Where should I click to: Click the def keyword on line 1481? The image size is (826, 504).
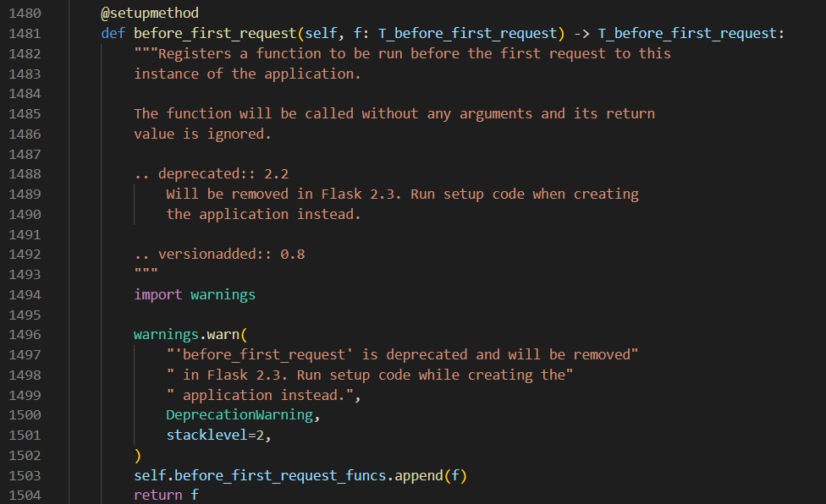click(x=113, y=34)
